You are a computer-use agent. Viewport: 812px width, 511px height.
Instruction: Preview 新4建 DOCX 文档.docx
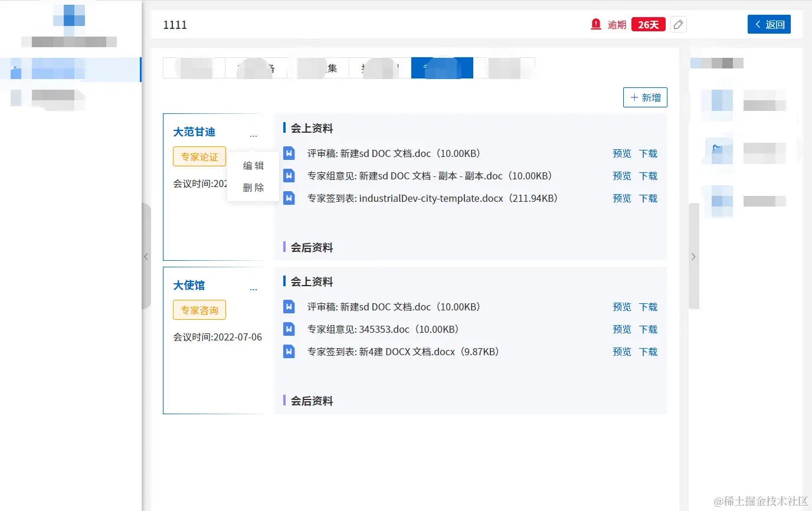pos(622,352)
